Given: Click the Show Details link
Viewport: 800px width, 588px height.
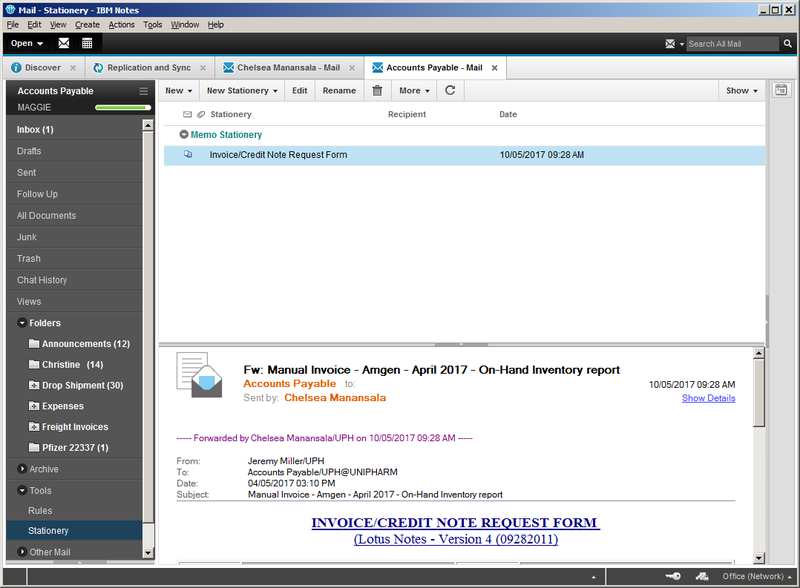Looking at the screenshot, I should pos(708,398).
